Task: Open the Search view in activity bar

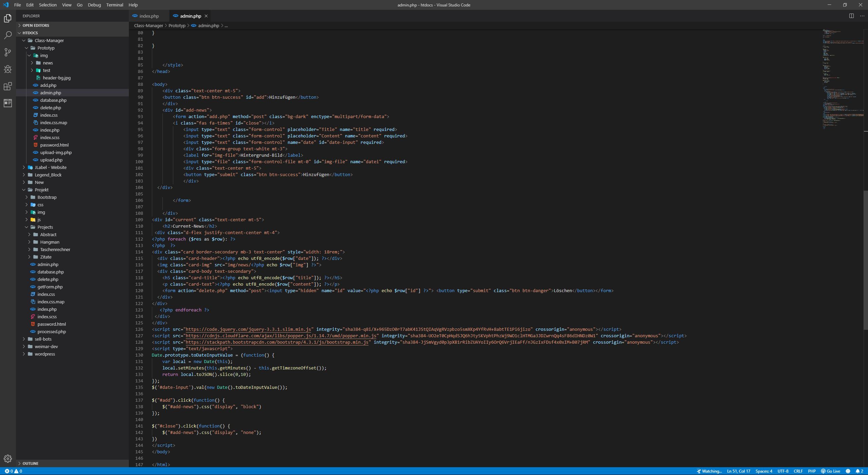Action: click(7, 35)
